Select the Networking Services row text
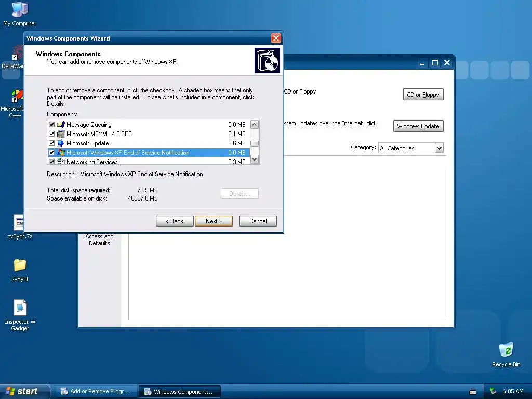Viewport: 532px width, 399px height. [92, 162]
